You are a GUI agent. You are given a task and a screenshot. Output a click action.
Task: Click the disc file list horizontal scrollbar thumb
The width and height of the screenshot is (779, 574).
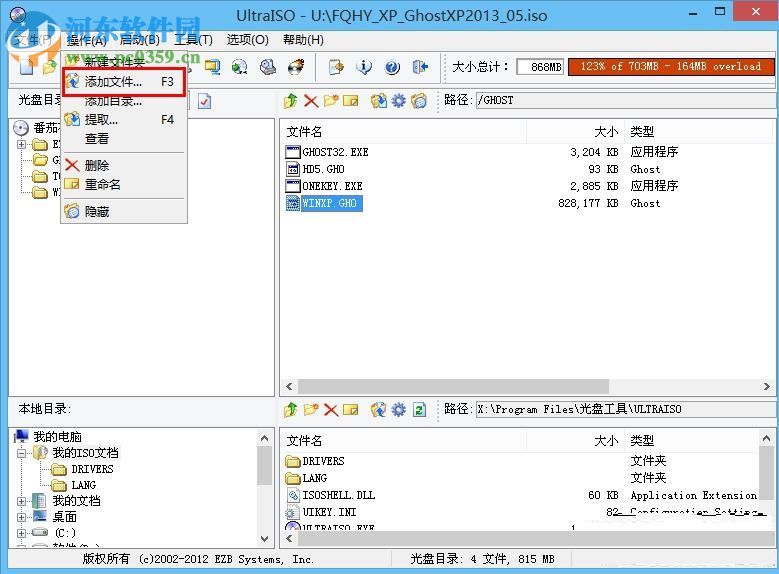454,386
